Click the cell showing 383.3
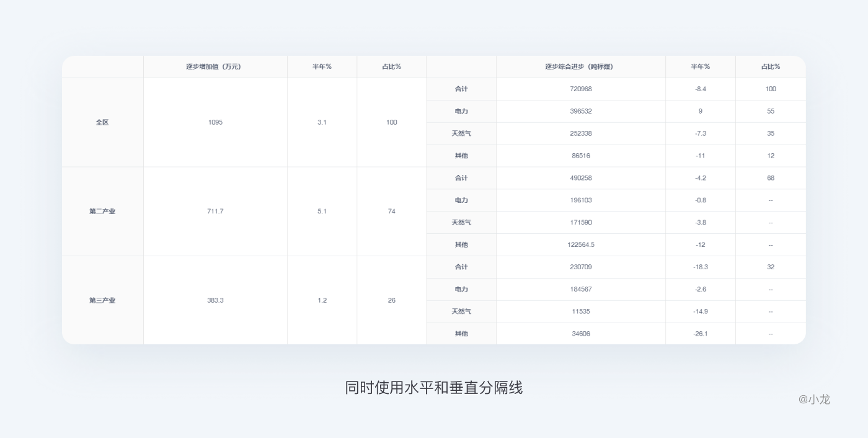 click(x=215, y=300)
